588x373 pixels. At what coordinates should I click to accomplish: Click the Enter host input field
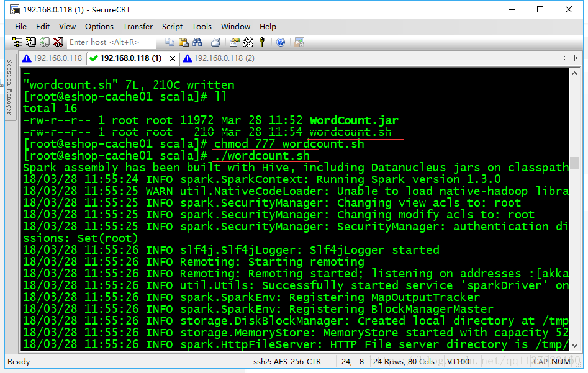pyautogui.click(x=111, y=42)
